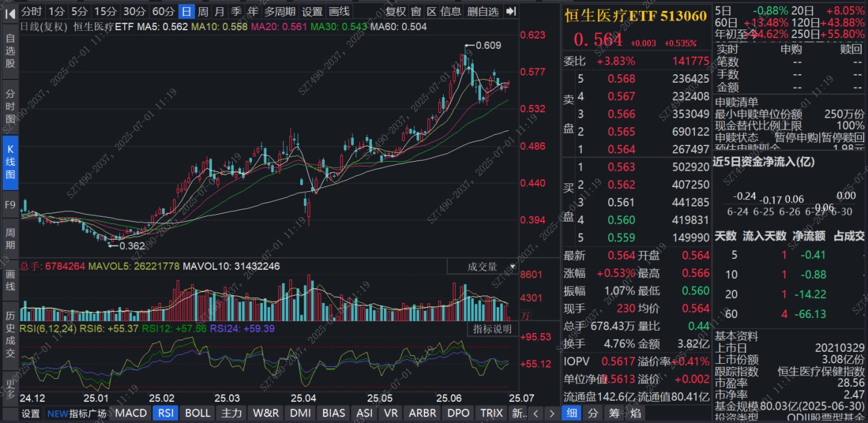Click the 区 interval statistics icon
This screenshot has height=423, width=868.
(432, 11)
